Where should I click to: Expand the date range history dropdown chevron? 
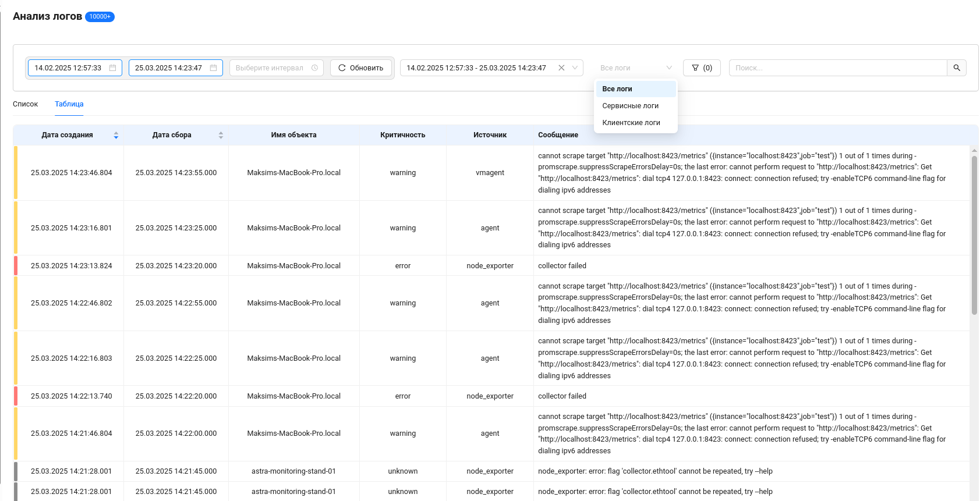(x=575, y=68)
